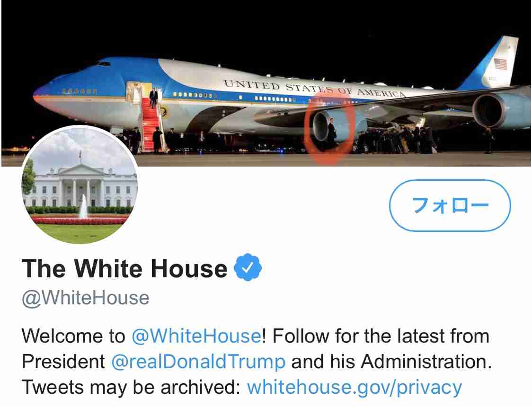Viewport: 532px width, 407px height.
Task: Click the presidential seal beside the door
Action: 164,112
